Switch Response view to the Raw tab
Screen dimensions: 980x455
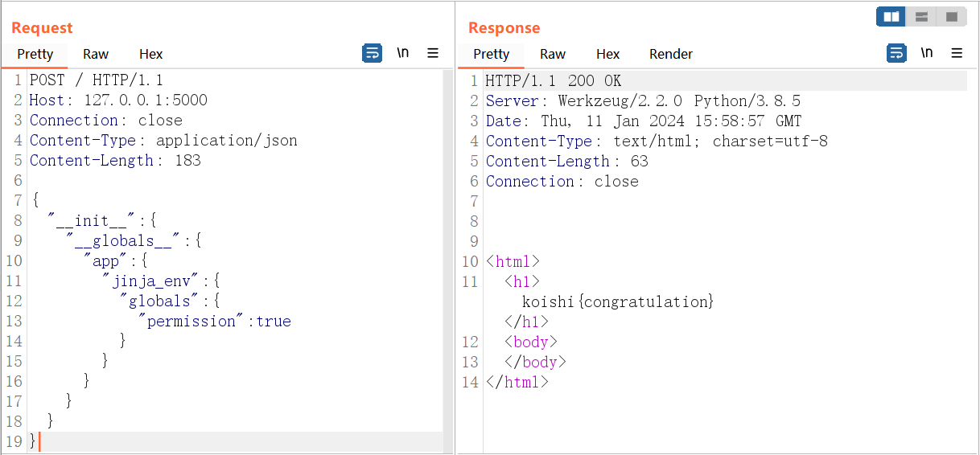(x=553, y=54)
